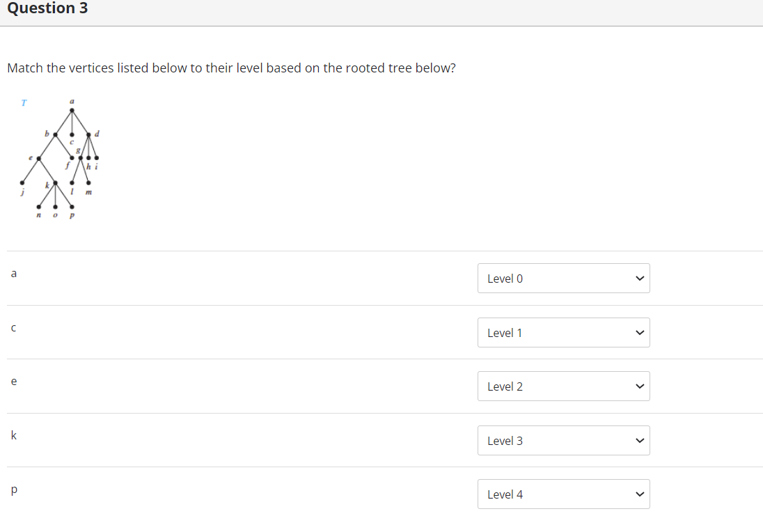
Task: Expand the Level 2 dropdown for vertex e
Action: pos(563,386)
